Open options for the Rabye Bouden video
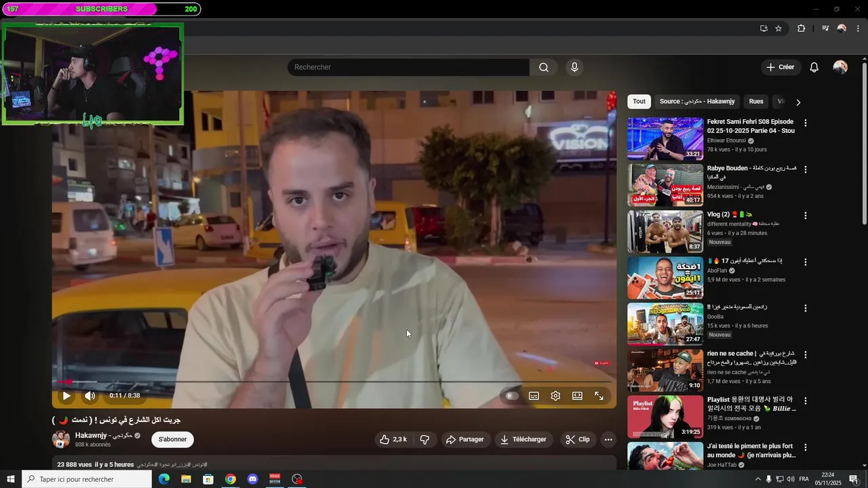The width and height of the screenshot is (868, 488). pyautogui.click(x=806, y=169)
